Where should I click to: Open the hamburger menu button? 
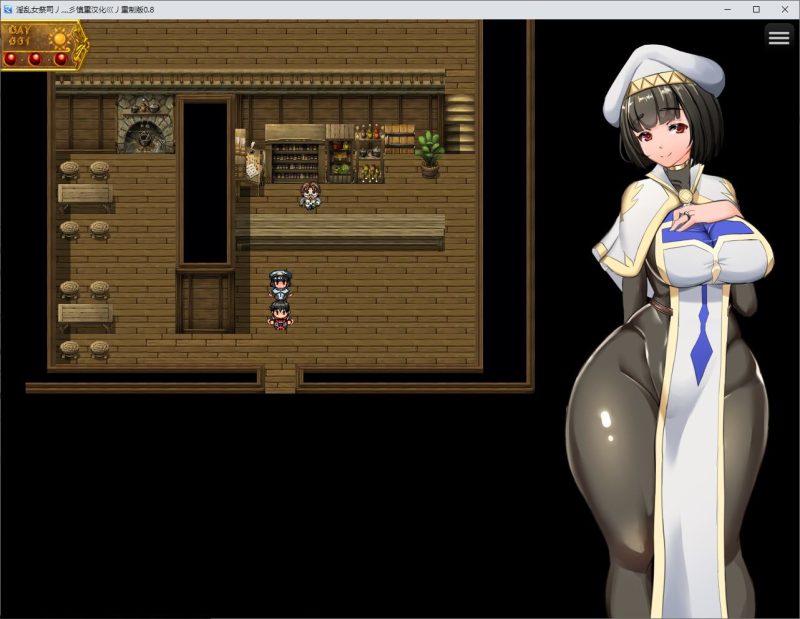pos(779,37)
